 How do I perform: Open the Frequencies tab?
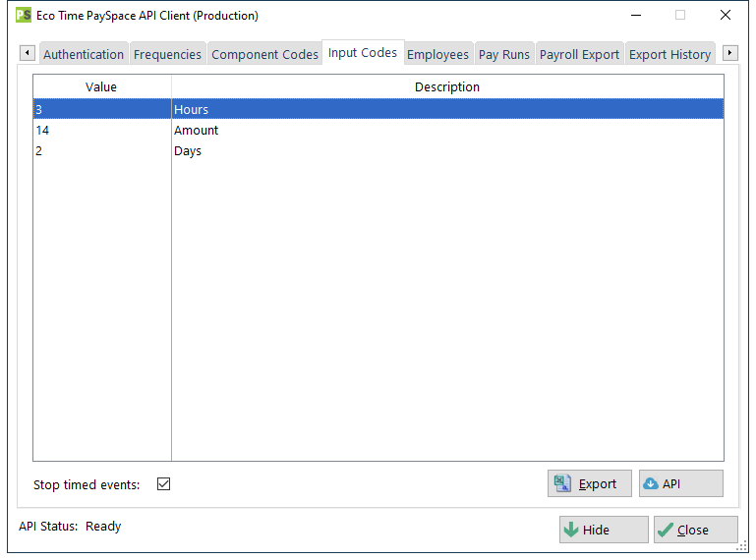click(167, 54)
